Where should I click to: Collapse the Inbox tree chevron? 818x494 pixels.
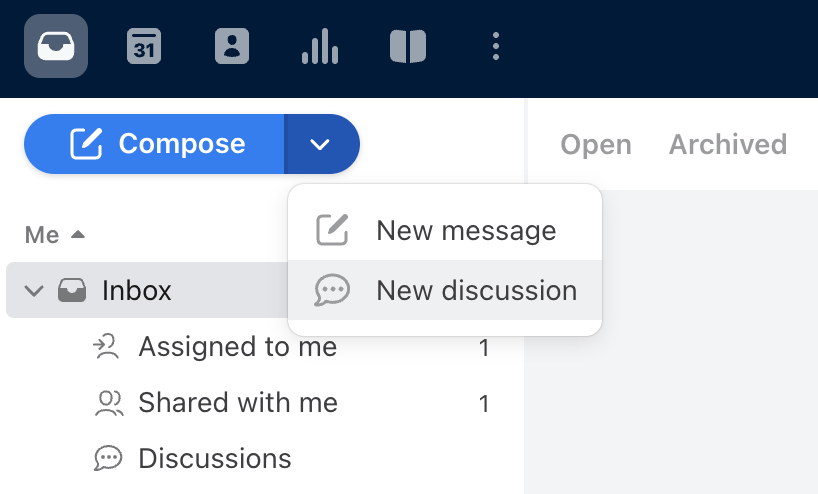pos(34,291)
